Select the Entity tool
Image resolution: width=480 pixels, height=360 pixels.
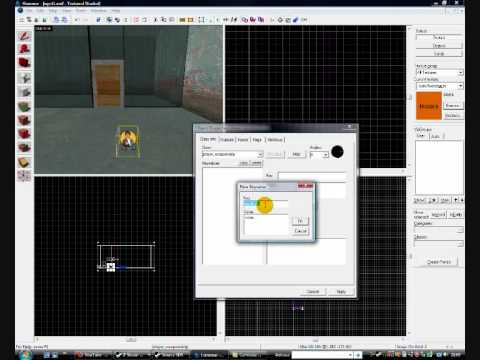click(24, 78)
